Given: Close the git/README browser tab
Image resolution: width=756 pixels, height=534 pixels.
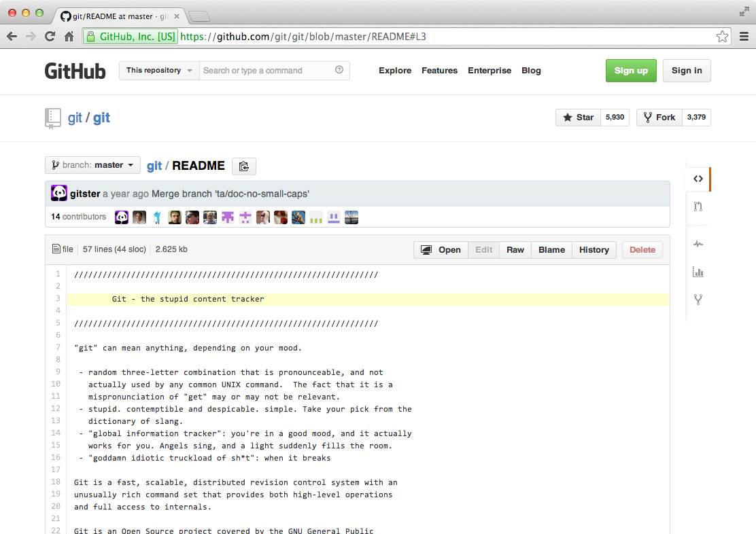Looking at the screenshot, I should 177,16.
